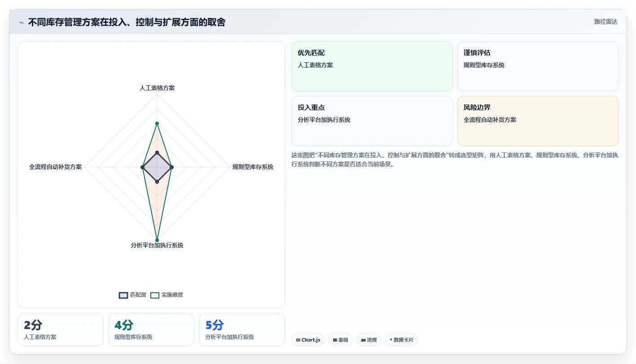Click the green 实施难度 point on 人工表格方案 axis
Image resolution: width=636 pixels, height=364 pixels.
[x=157, y=123]
